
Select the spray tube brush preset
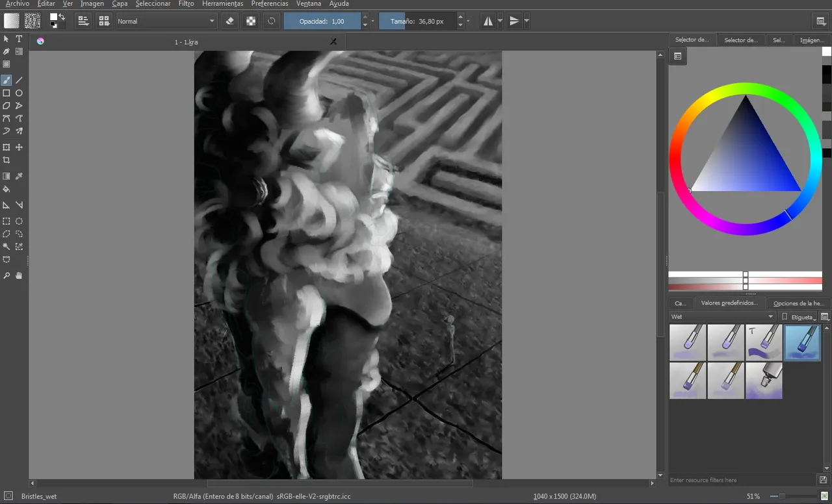coord(764,381)
